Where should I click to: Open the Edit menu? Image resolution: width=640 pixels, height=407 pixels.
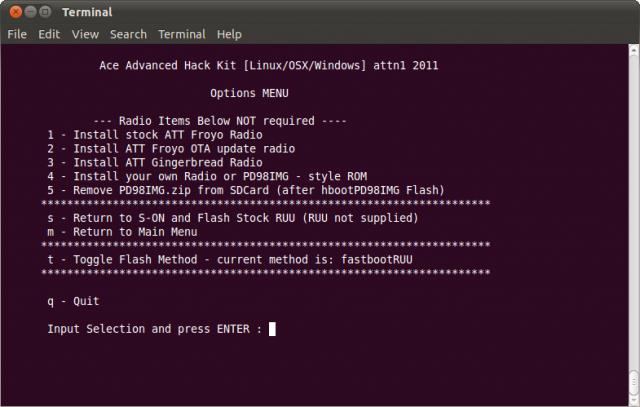49,34
